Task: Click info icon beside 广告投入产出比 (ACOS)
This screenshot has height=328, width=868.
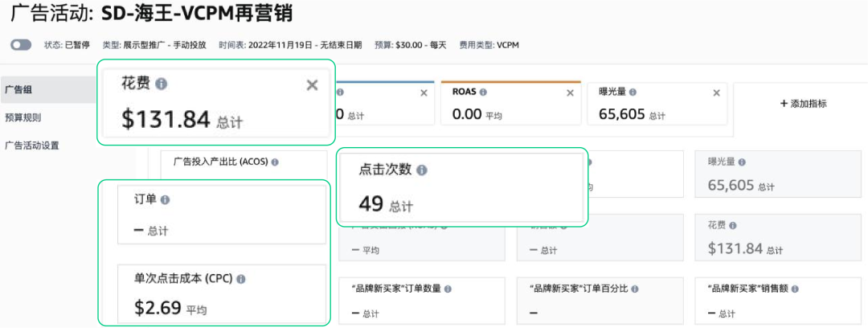Action: pos(275,162)
